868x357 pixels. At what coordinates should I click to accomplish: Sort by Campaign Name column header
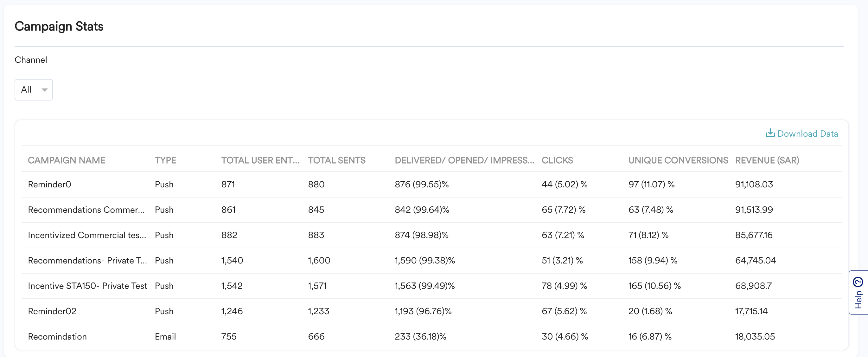coord(67,160)
